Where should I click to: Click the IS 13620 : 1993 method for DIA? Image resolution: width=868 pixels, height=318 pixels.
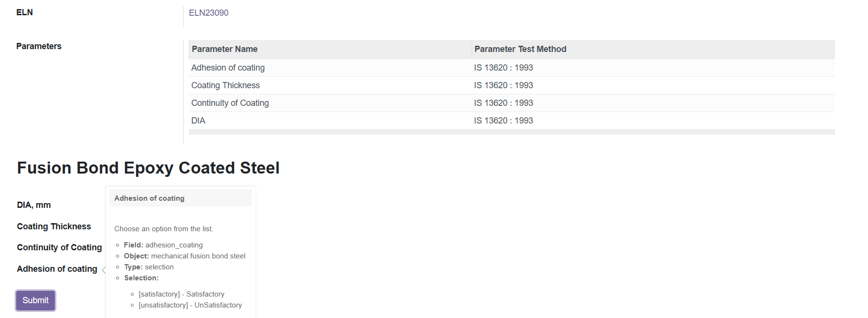[504, 121]
